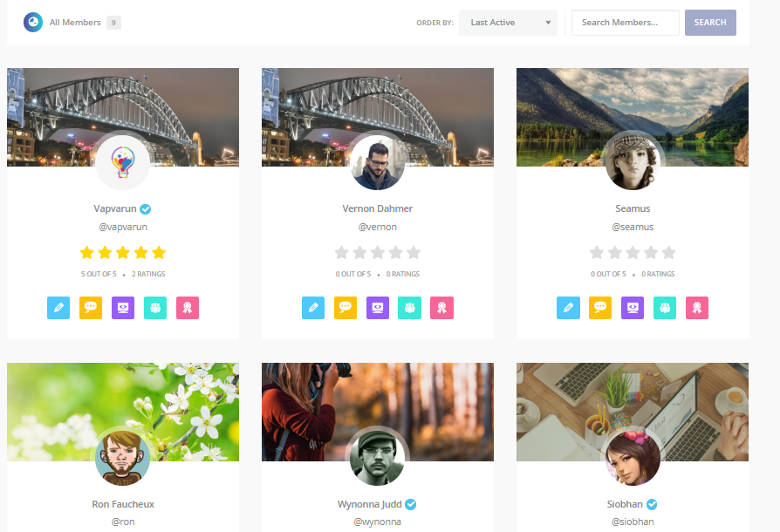Click the yellow comments icon on Vernon Dahmer's card

346,308
